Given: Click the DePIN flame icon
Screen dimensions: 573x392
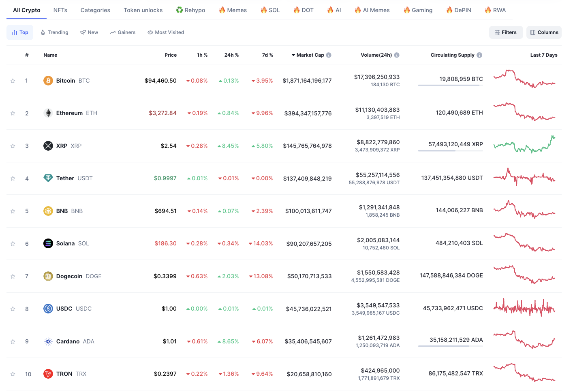Looking at the screenshot, I should (449, 10).
